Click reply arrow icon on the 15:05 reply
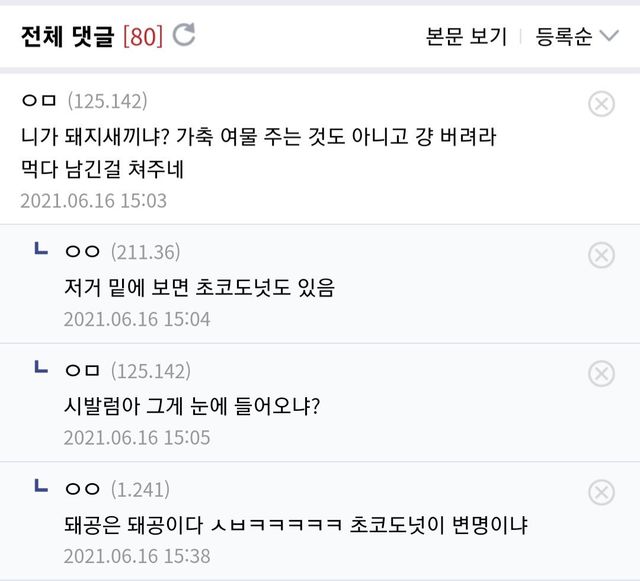 [x=41, y=369]
